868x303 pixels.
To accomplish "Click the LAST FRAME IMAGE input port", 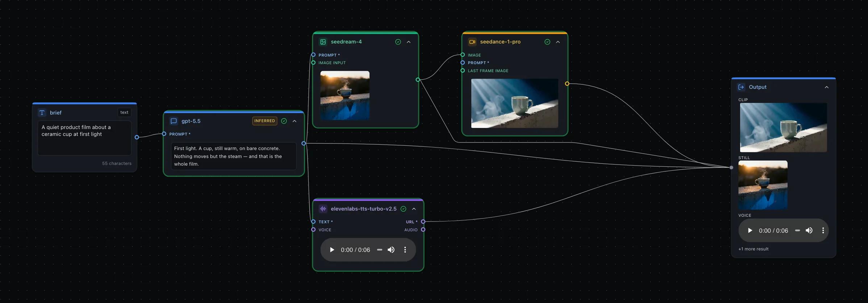I will pyautogui.click(x=463, y=71).
